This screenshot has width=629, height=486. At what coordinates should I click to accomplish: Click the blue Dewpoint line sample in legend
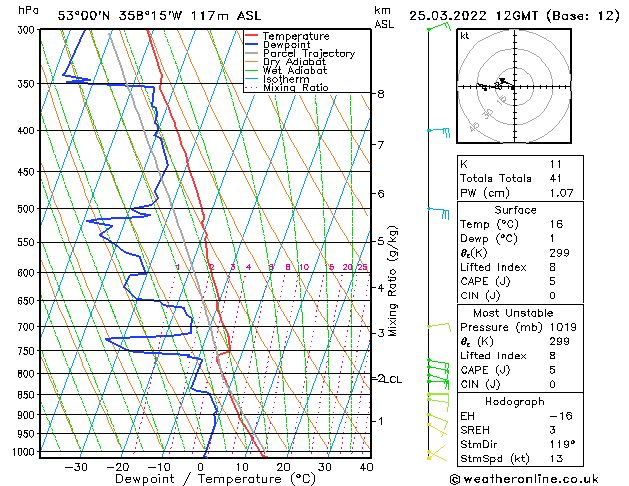252,44
